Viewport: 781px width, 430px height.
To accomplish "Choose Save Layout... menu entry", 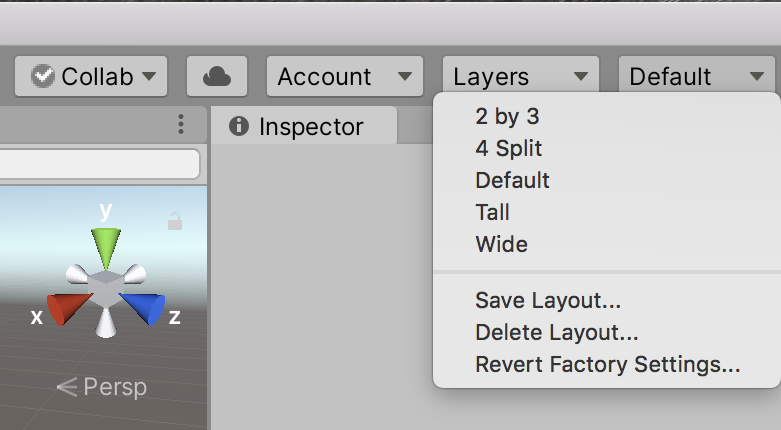I will pyautogui.click(x=549, y=300).
